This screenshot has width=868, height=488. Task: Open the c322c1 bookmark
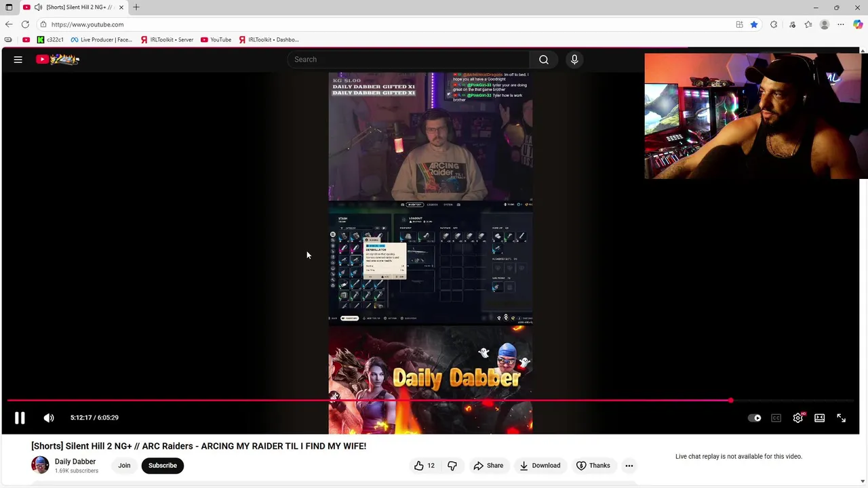(x=50, y=40)
